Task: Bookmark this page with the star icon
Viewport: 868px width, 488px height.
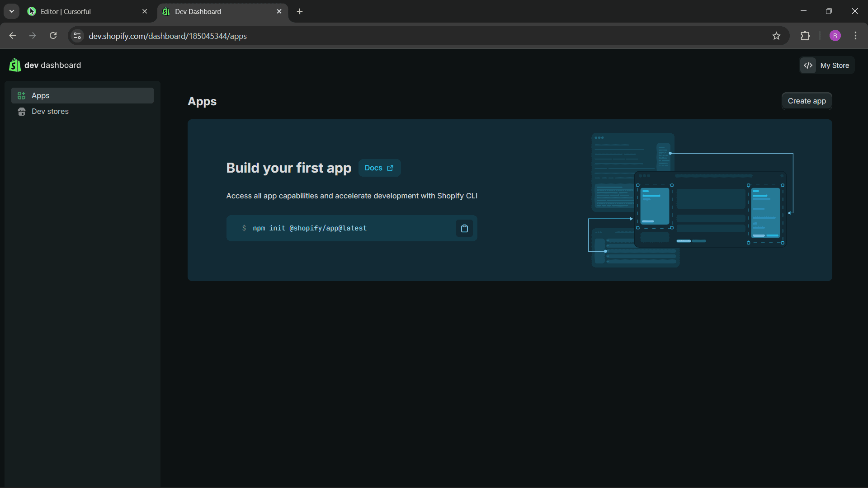Action: point(776,36)
